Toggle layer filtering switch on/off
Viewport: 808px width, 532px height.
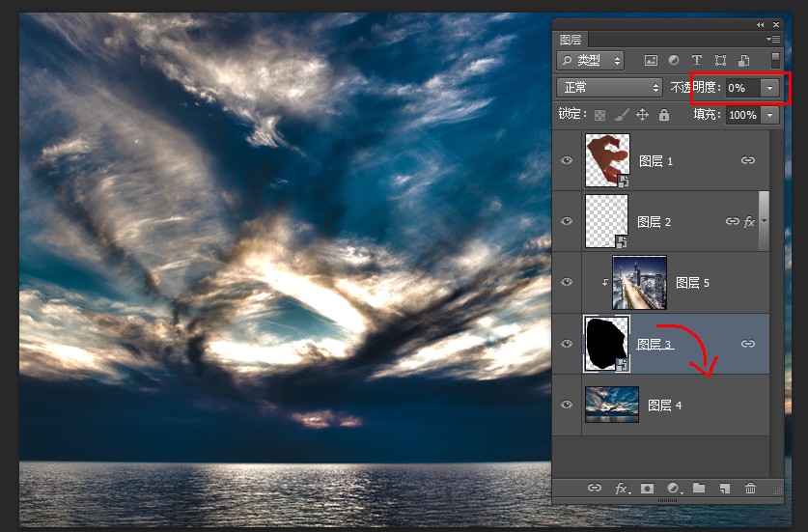pyautogui.click(x=775, y=59)
